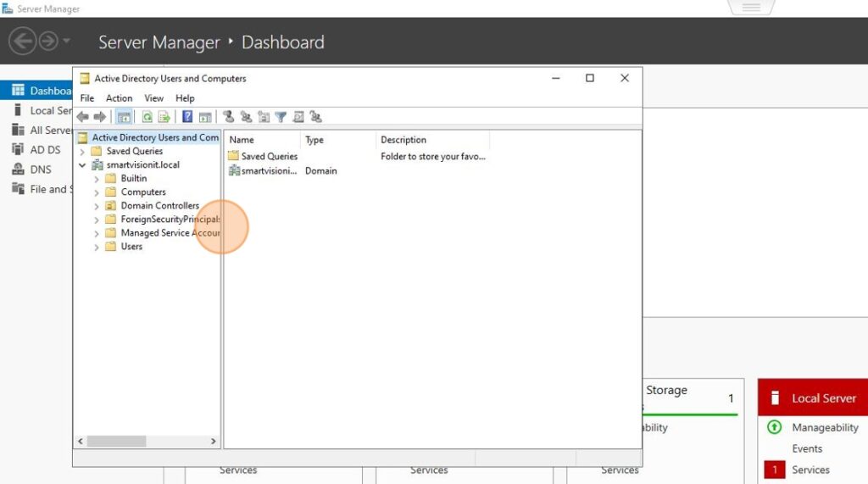Click the tree pane scroll left arrow

(81, 442)
